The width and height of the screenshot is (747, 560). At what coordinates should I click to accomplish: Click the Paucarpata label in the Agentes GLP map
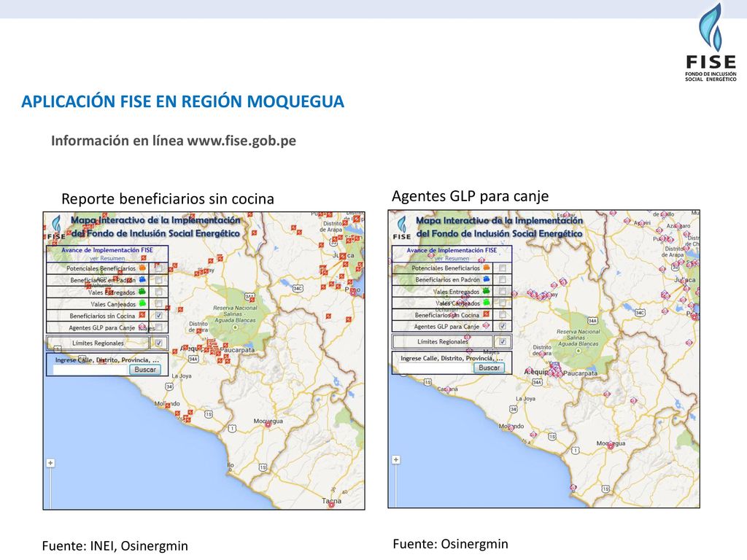[580, 373]
